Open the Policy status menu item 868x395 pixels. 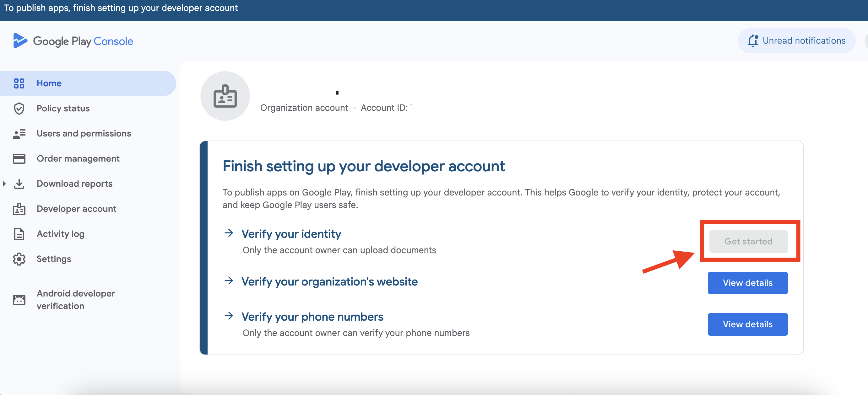[63, 109]
